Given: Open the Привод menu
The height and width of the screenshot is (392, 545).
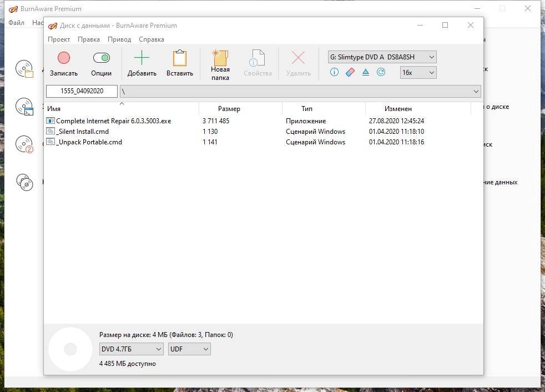Looking at the screenshot, I should coord(119,39).
